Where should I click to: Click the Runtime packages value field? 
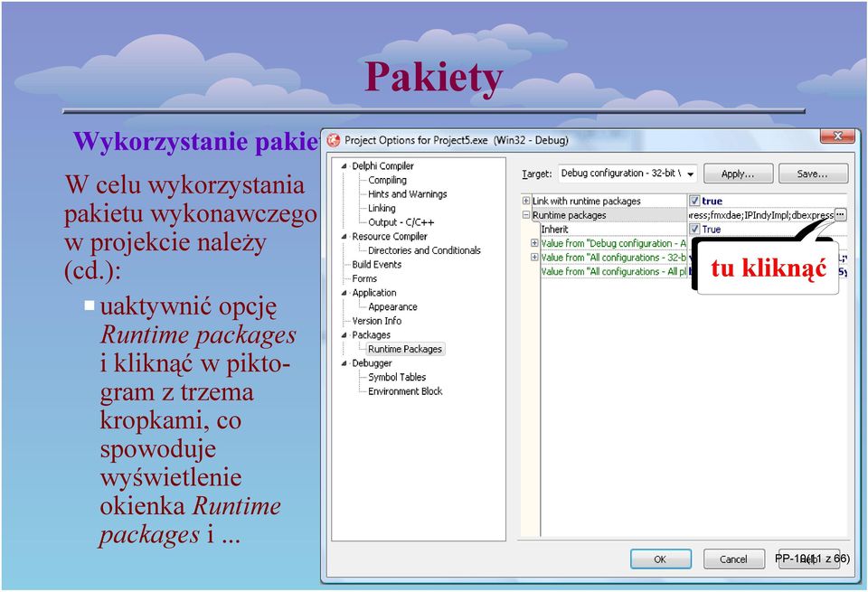click(760, 215)
